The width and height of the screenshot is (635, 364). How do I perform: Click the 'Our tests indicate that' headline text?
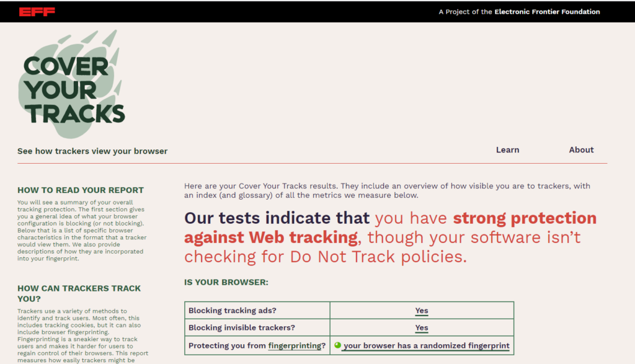277,218
